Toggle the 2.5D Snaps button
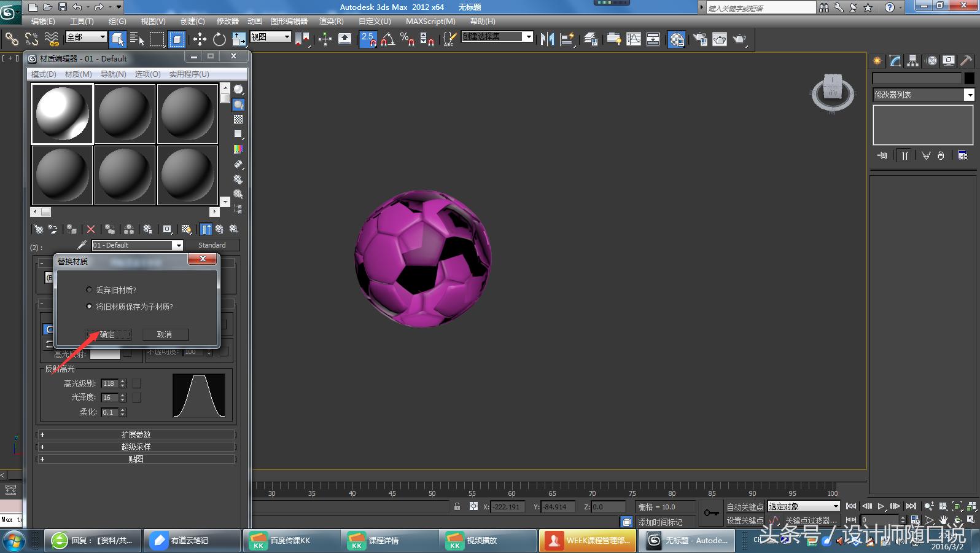Screen dimensions: 980x553 368,39
